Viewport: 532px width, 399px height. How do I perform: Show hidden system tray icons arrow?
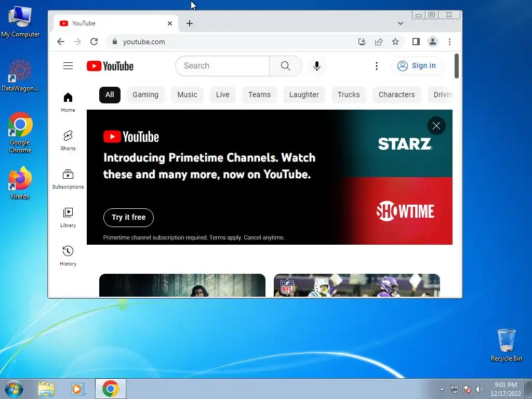pyautogui.click(x=442, y=389)
